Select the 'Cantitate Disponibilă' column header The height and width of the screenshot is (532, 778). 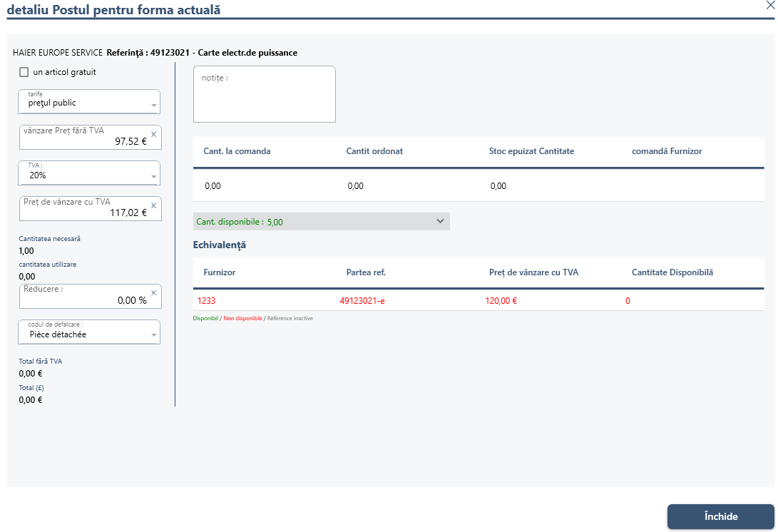tap(672, 272)
